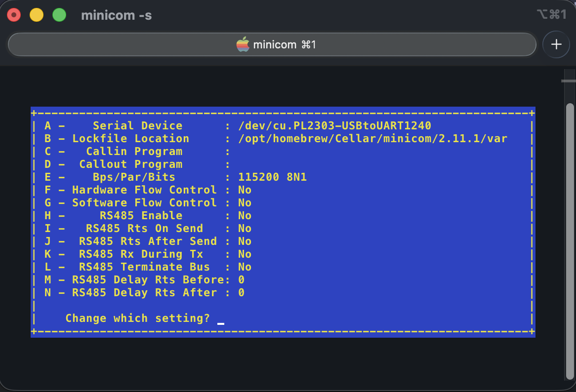Click the /dev/cu.PL2303-USBtoUART1240 value
Screen dimensions: 576x392
pyautogui.click(x=334, y=125)
